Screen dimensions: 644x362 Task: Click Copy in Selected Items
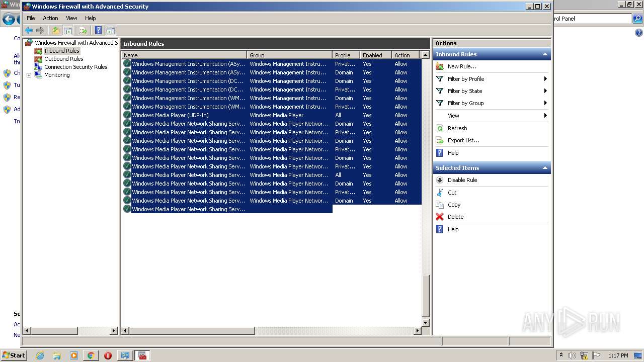click(x=454, y=205)
